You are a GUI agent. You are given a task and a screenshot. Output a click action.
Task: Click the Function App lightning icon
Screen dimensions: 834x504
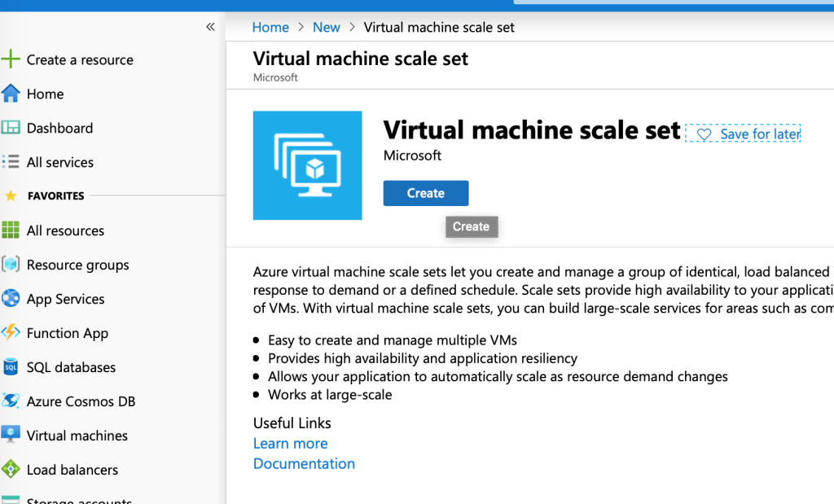tap(11, 332)
